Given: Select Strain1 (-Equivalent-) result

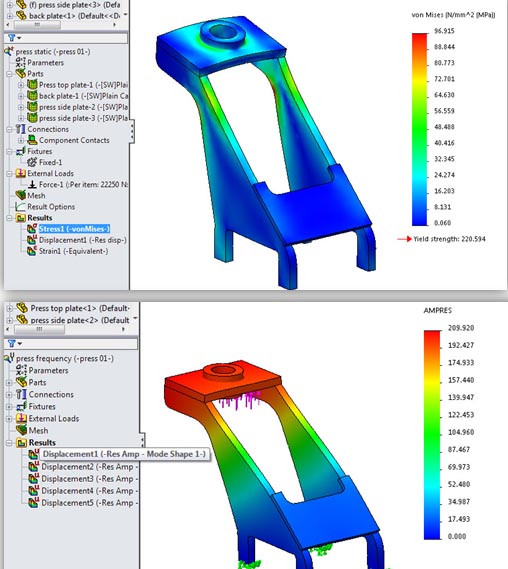Looking at the screenshot, I should (73, 251).
